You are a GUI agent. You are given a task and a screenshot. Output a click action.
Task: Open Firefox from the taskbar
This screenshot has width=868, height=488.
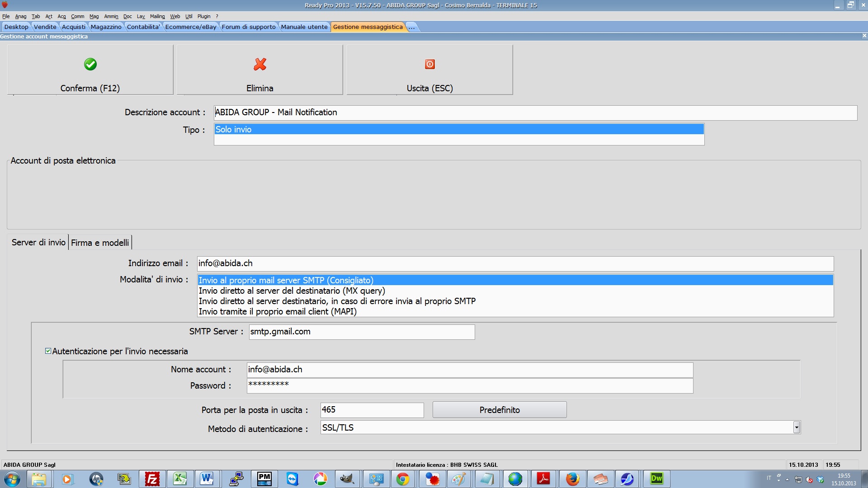(x=572, y=479)
